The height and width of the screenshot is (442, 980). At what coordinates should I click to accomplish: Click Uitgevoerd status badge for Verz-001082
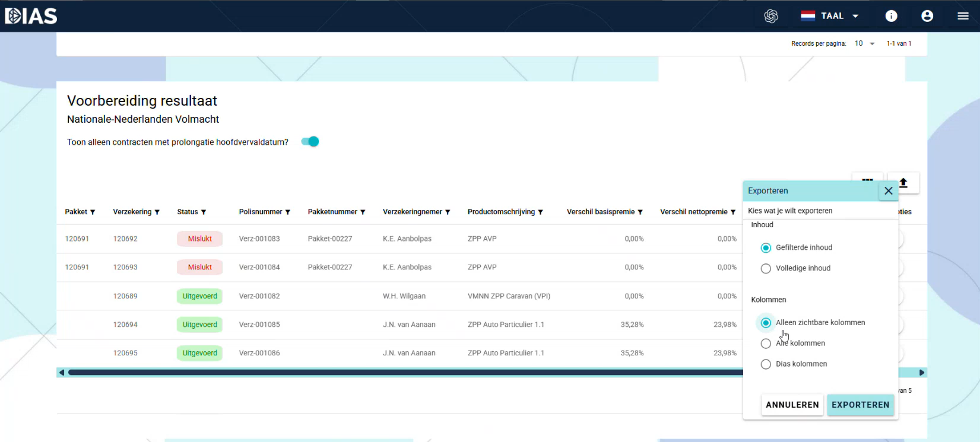tap(200, 296)
